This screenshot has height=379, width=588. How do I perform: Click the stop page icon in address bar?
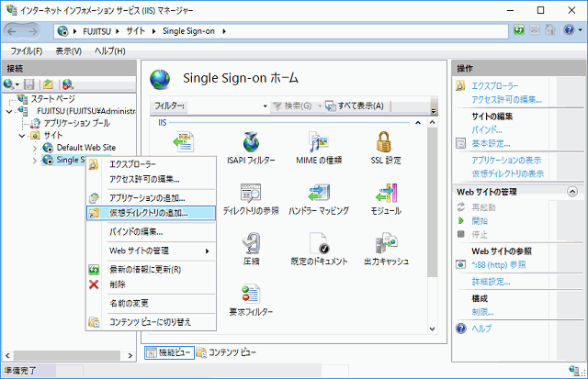pyautogui.click(x=535, y=30)
